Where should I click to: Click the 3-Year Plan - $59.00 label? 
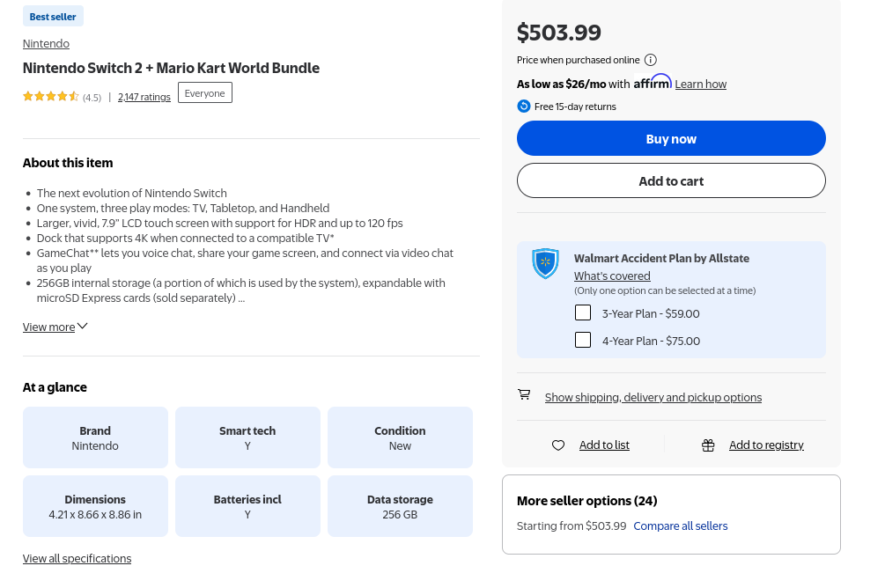651,313
